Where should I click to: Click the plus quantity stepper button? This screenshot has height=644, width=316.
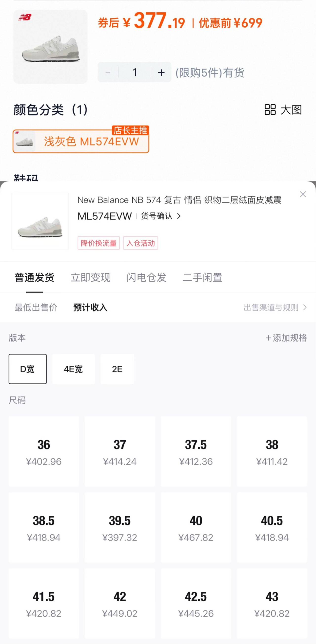click(x=161, y=72)
